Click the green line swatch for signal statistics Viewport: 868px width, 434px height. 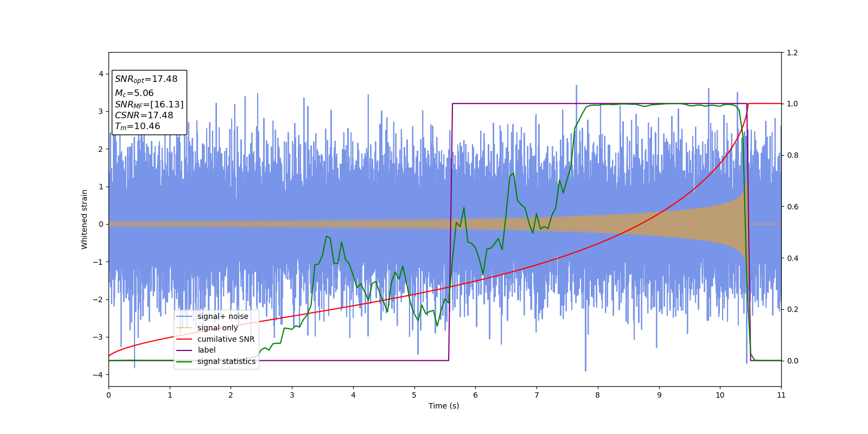[x=184, y=361]
